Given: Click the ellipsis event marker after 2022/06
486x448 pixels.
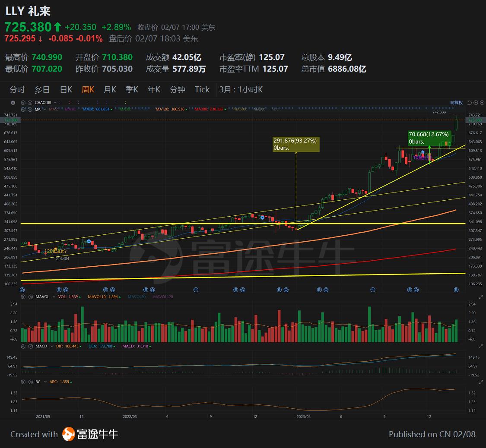Looking at the screenshot, I should 196,290.
